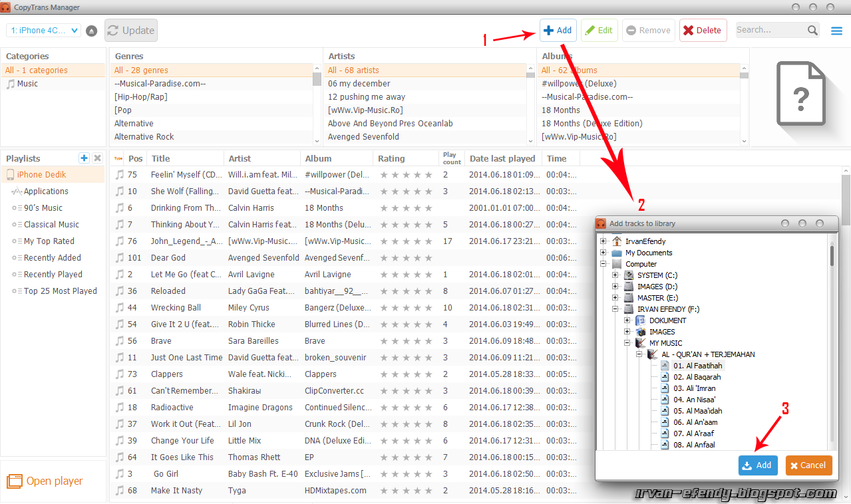Open the Top 25 Most Played playlist

coord(61,291)
